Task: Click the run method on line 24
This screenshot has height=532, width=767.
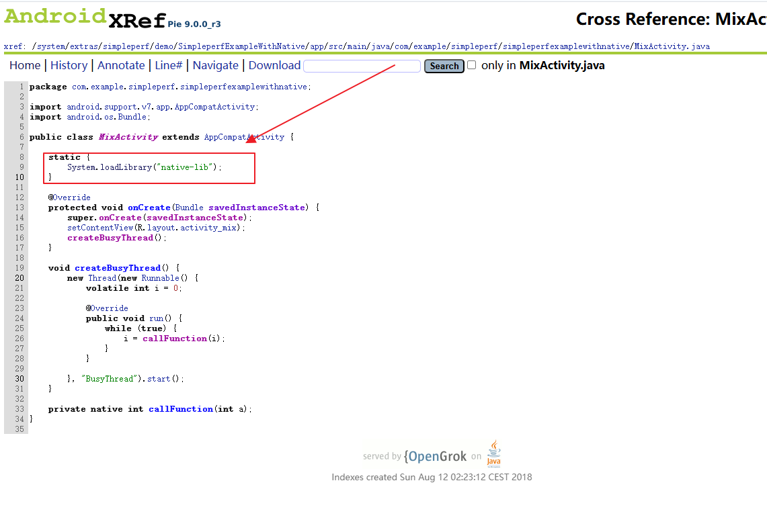Action: tap(157, 318)
